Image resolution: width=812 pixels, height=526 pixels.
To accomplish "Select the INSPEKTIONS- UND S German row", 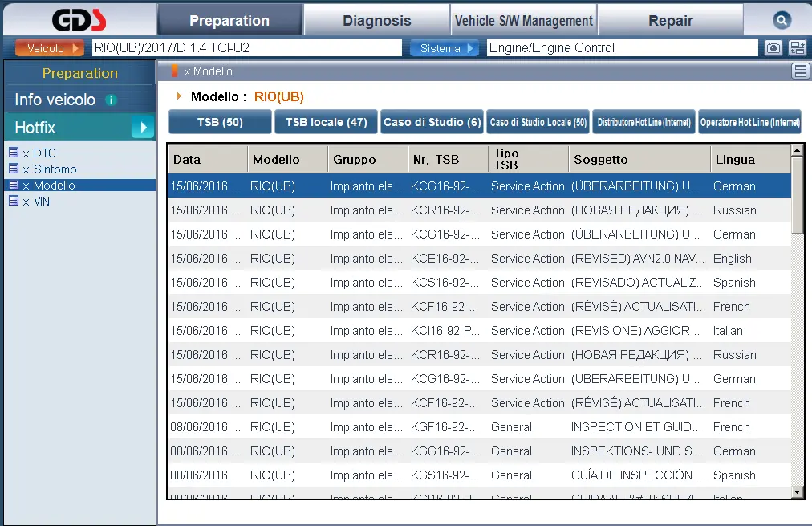I will coord(480,451).
